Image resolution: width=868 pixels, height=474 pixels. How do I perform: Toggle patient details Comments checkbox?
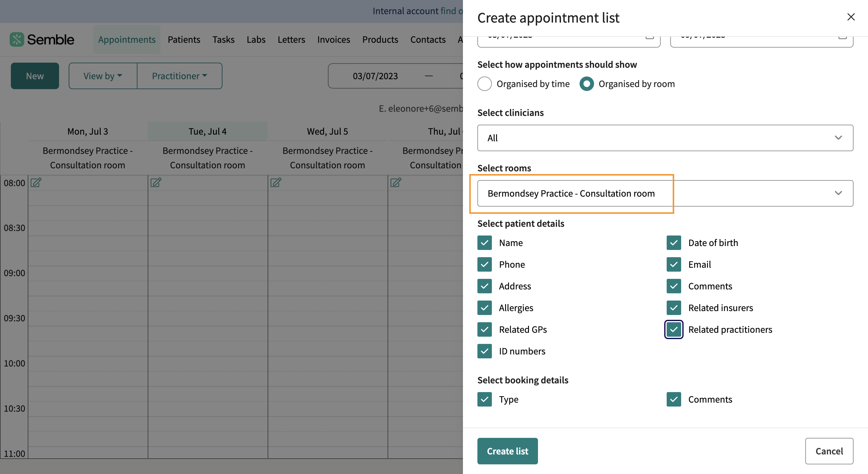674,286
